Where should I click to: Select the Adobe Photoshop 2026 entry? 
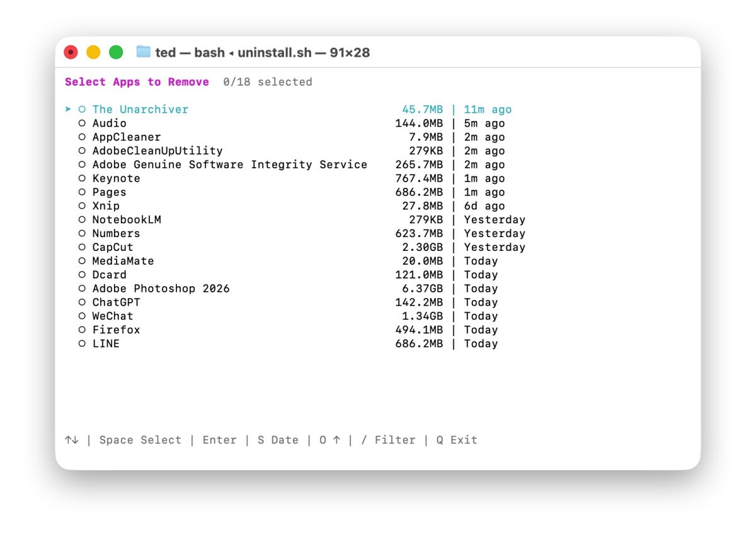coord(161,289)
